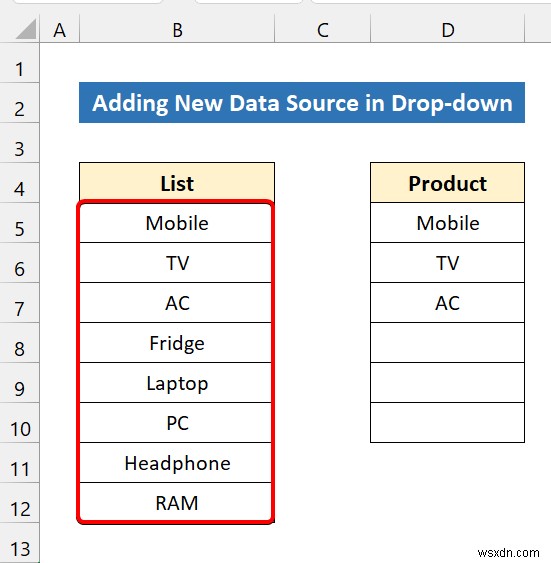
Task: Select row 4 header
Action: coord(19,183)
